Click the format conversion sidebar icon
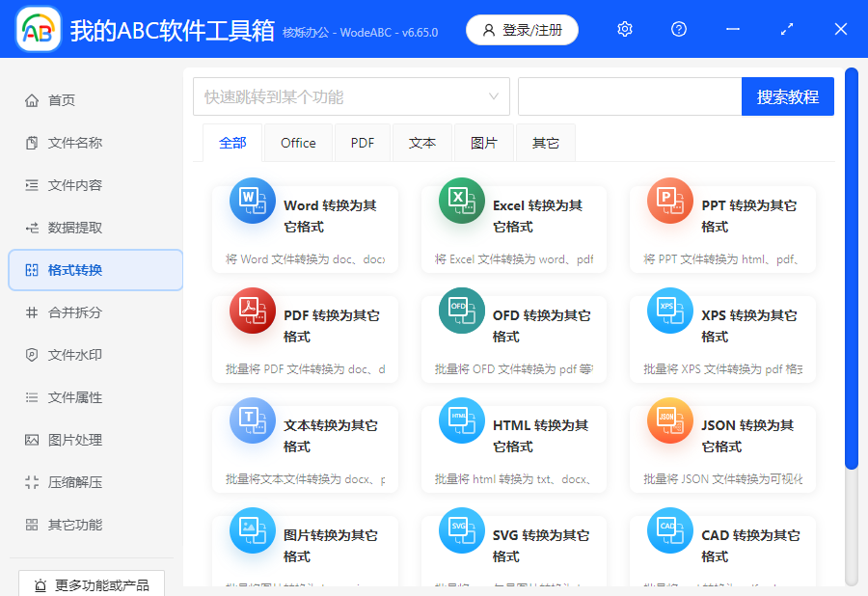The height and width of the screenshot is (596, 868). click(32, 270)
